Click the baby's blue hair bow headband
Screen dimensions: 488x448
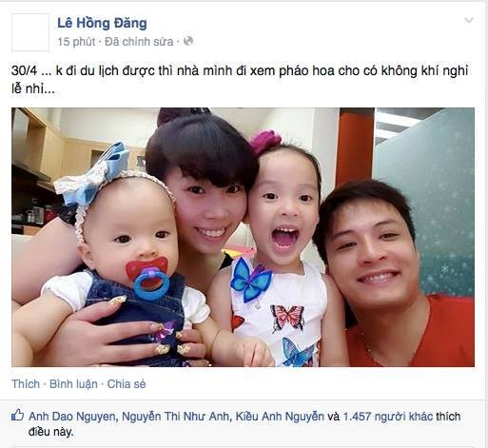coord(92,176)
